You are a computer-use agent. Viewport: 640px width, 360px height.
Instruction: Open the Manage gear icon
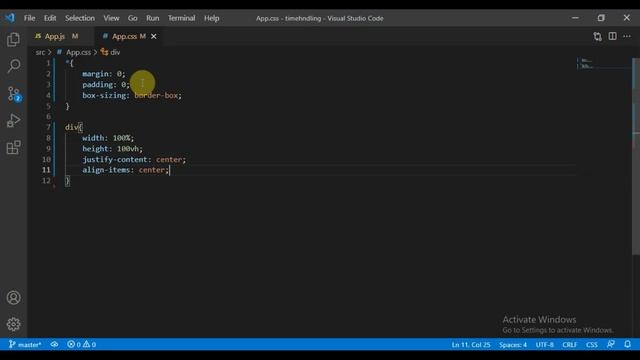[13, 324]
